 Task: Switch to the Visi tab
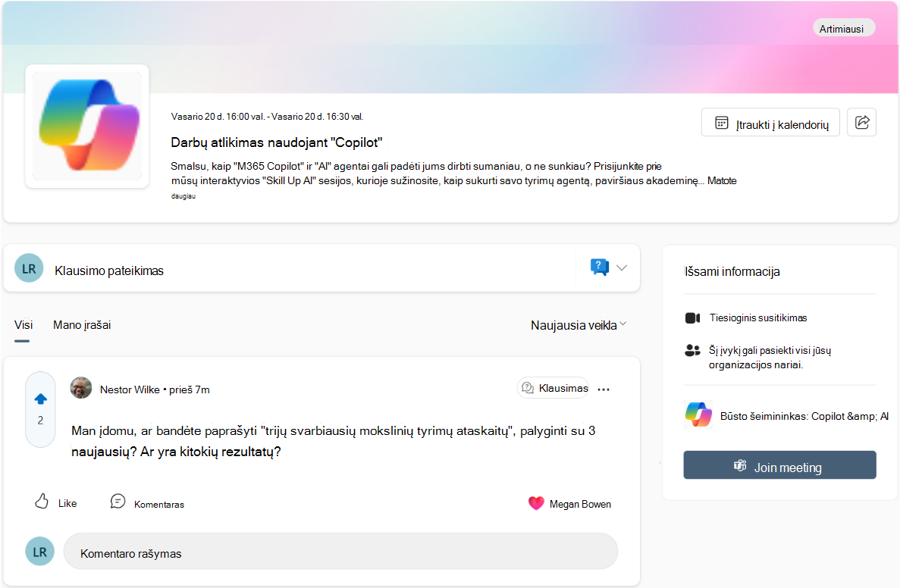point(23,325)
